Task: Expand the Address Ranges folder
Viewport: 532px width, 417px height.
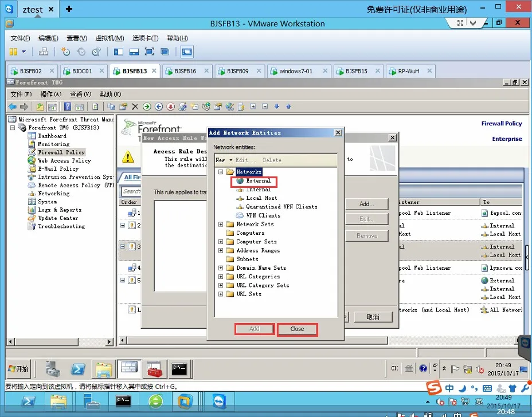Action: click(221, 250)
